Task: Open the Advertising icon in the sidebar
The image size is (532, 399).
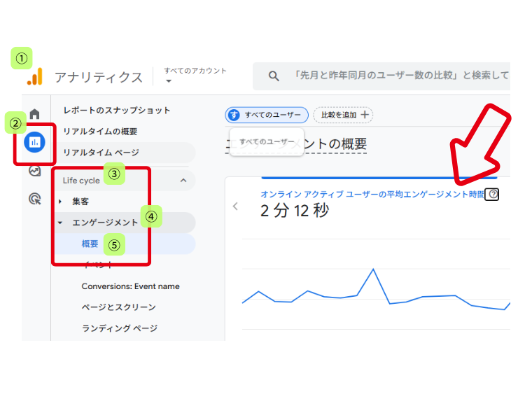Action: [34, 199]
